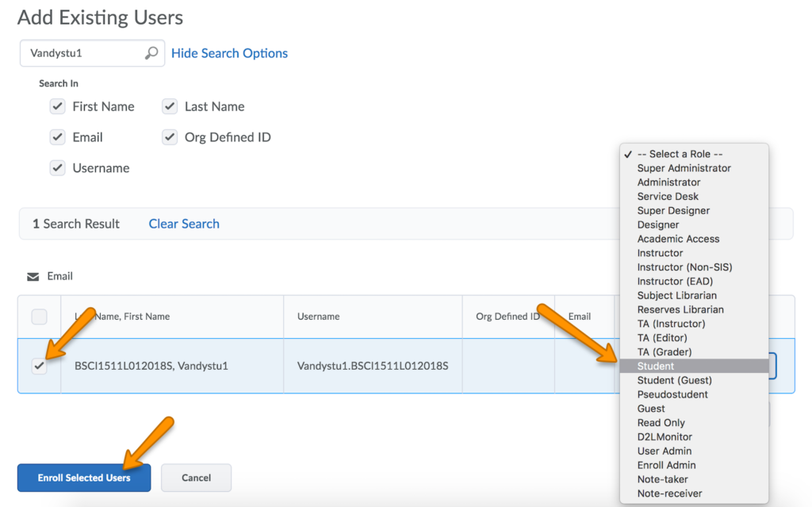Viewport: 812px width, 507px height.
Task: Disable searching by Last Name
Action: coord(169,106)
